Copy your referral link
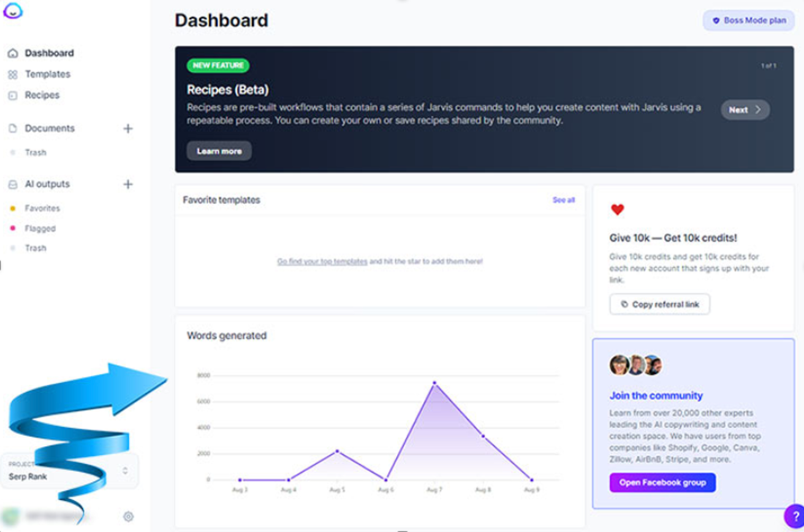The width and height of the screenshot is (804, 532). click(659, 304)
